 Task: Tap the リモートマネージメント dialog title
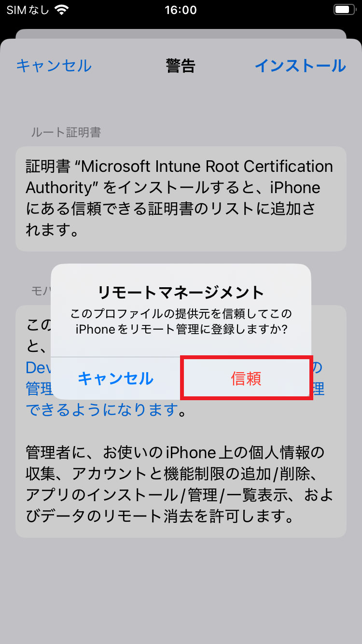click(181, 292)
